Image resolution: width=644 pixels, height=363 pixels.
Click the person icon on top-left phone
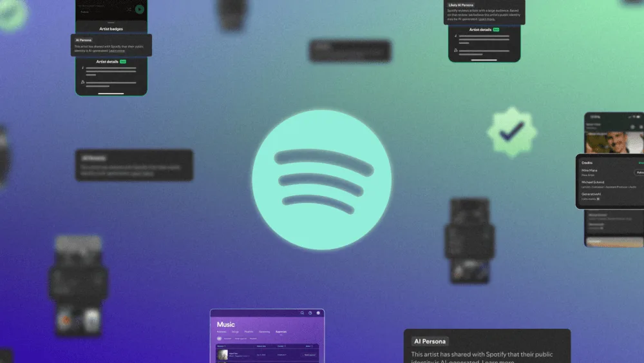83,83
